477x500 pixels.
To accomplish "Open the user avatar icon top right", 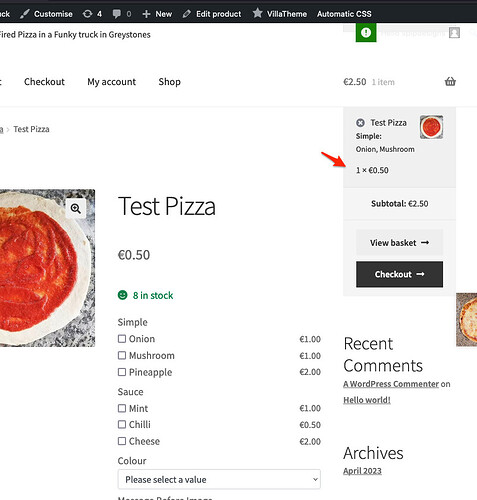I will (x=454, y=33).
